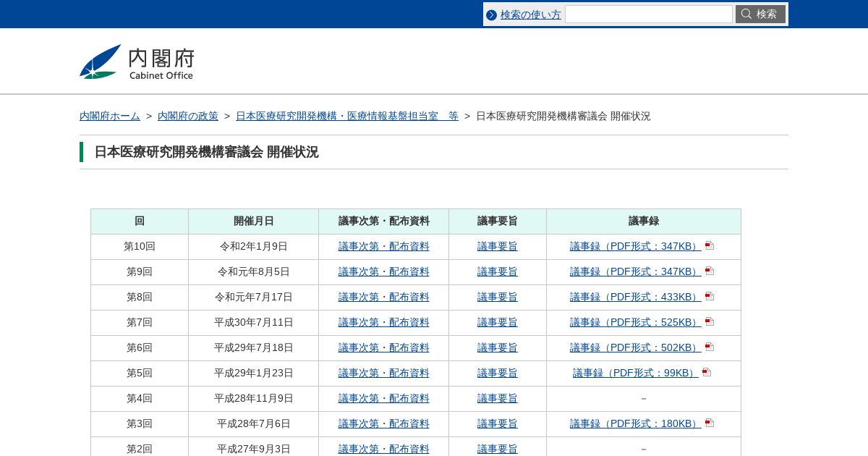This screenshot has height=456, width=868.
Task: Click the 議事録 column header
Action: coord(644,221)
